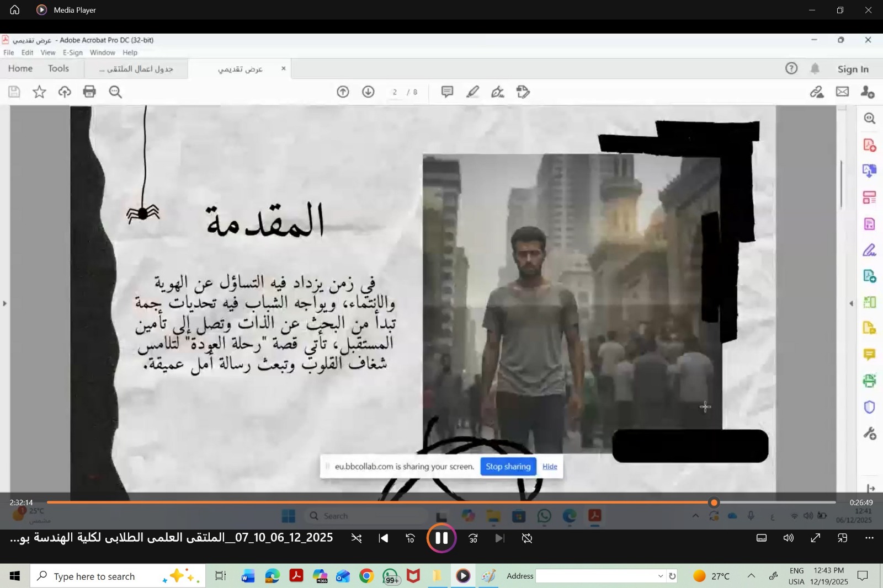Skip back 10 seconds

pyautogui.click(x=410, y=538)
